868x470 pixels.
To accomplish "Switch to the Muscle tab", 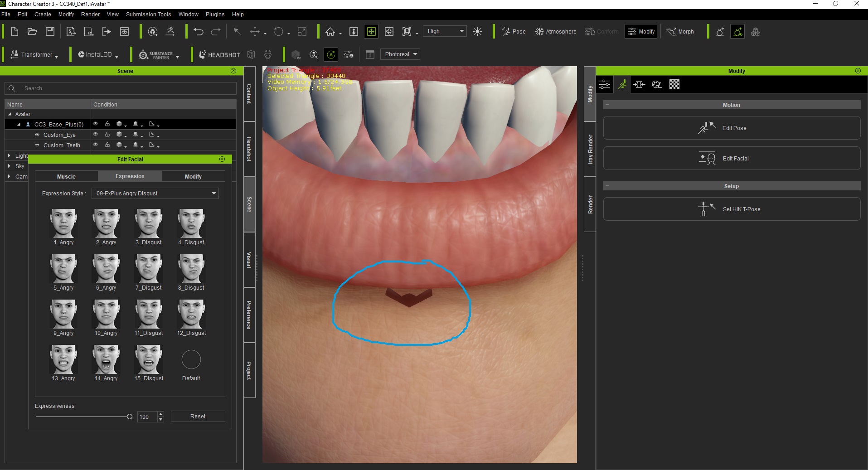I will point(66,176).
